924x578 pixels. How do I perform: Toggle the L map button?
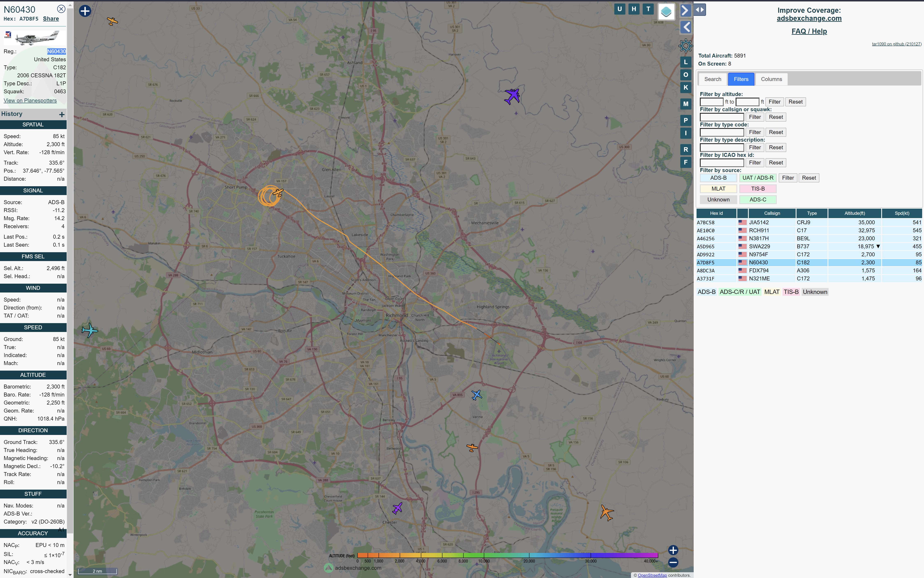[685, 62]
